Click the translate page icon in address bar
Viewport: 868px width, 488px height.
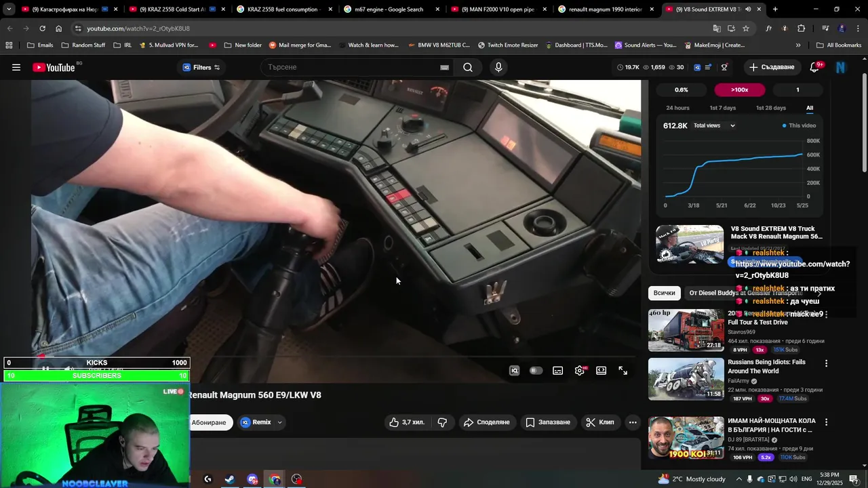tap(717, 28)
